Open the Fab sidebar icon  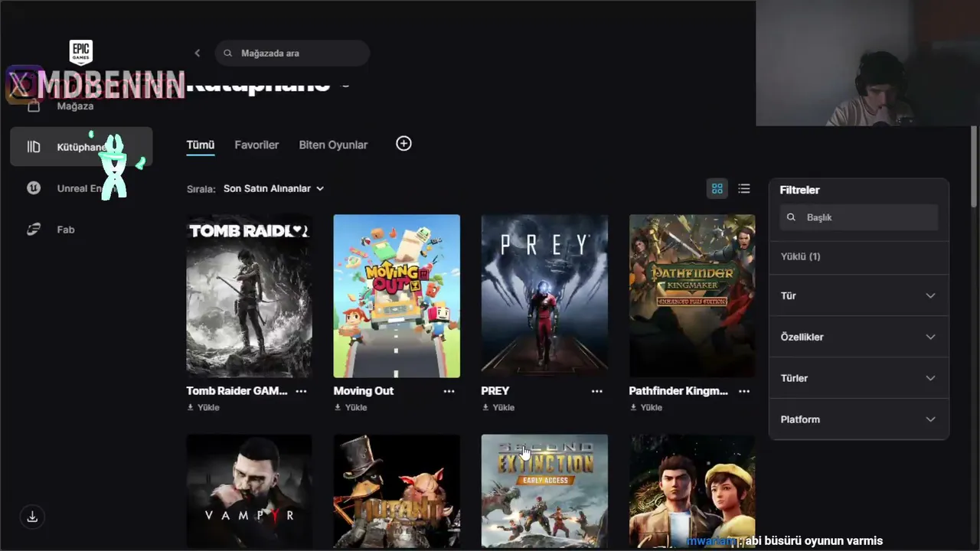tap(34, 230)
